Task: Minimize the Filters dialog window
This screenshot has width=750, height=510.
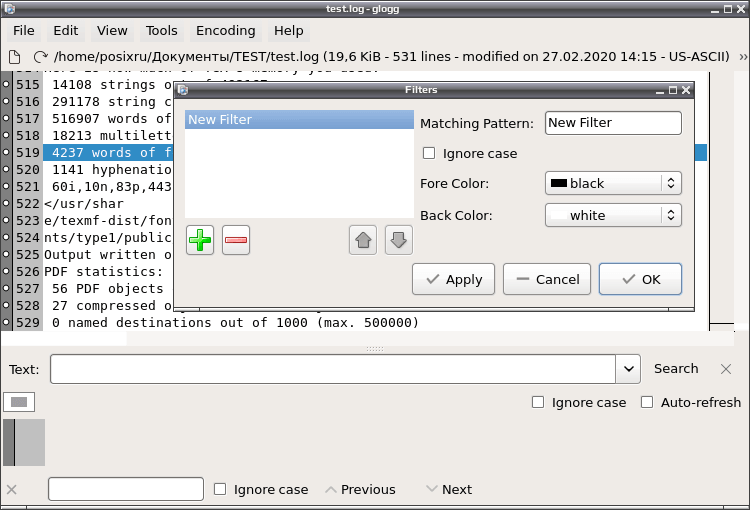Action: (660, 90)
